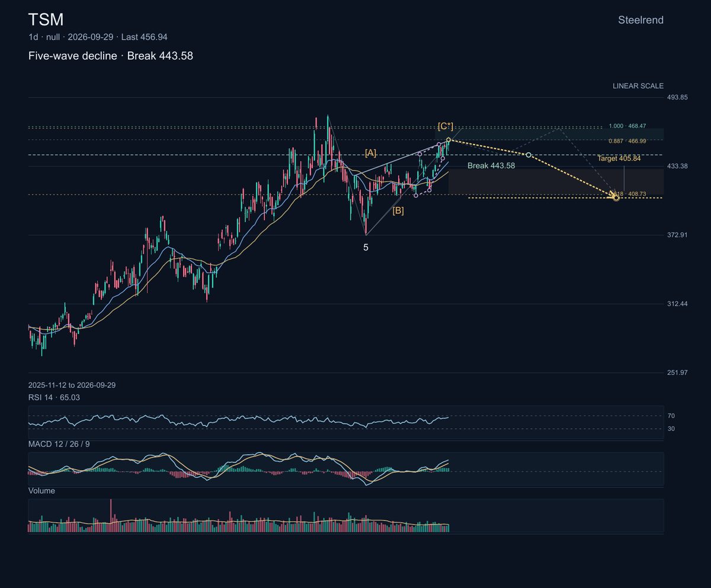711x588 pixels.
Task: Select the MACD 12 / 26 / 9 label
Action: (59, 444)
